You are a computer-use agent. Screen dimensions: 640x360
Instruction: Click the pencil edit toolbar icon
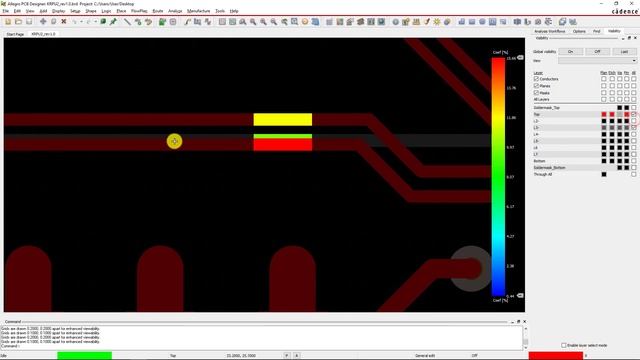click(x=427, y=22)
